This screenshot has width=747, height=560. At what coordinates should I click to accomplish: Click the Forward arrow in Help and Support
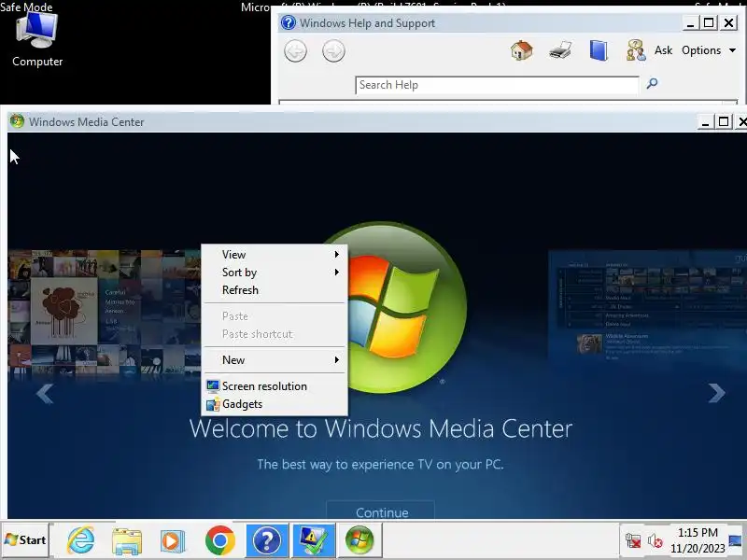[333, 51]
